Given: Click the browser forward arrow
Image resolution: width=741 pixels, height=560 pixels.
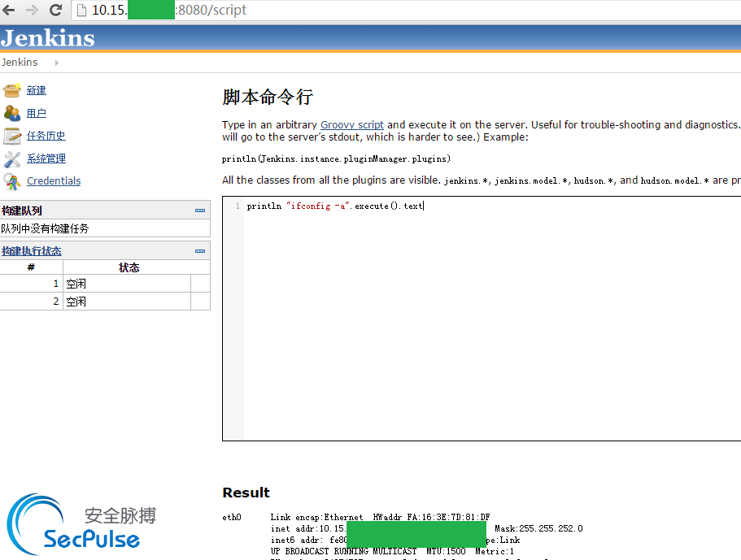Looking at the screenshot, I should [32, 10].
